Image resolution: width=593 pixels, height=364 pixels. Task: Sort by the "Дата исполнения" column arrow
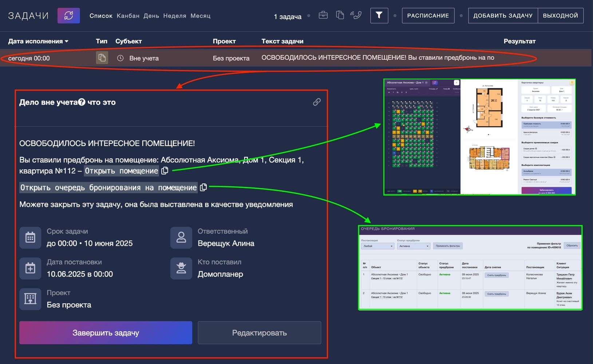[67, 41]
